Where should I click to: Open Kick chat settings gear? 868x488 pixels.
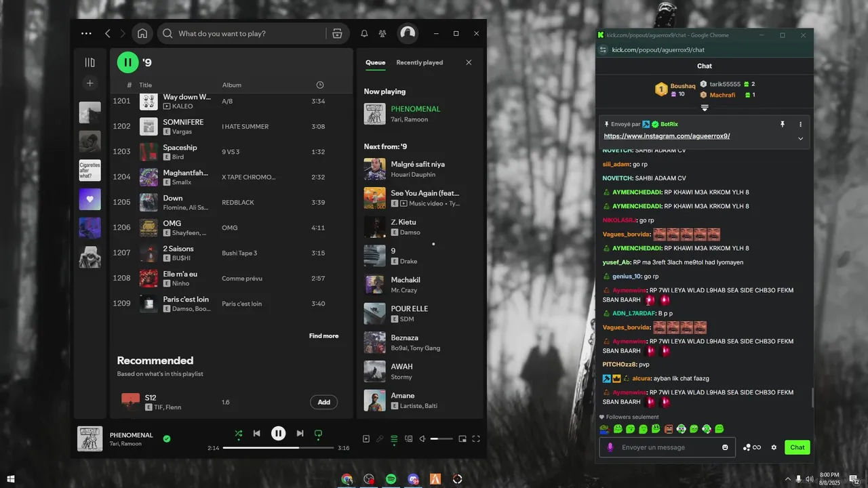[774, 447]
